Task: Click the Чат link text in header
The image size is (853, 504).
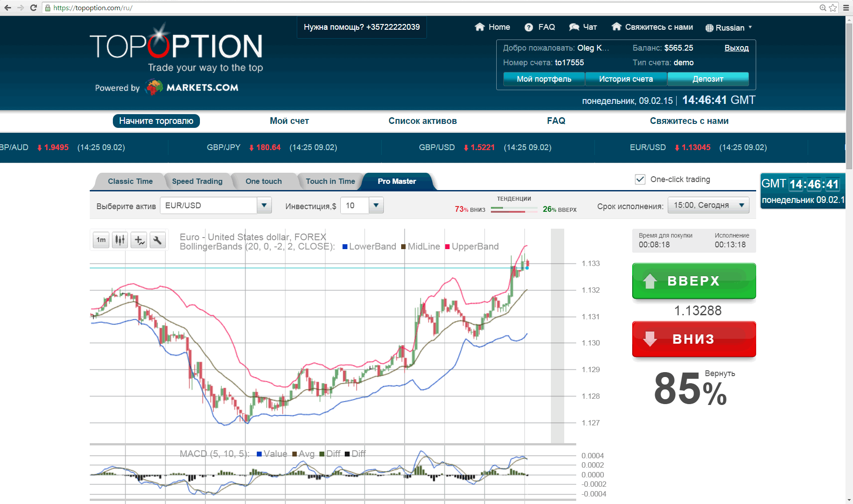Action: (590, 27)
